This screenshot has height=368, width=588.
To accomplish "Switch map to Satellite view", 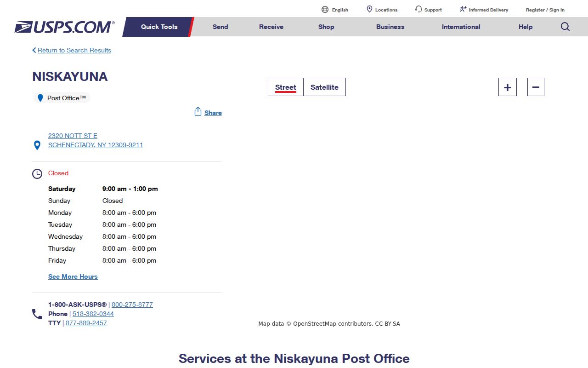I will 324,87.
